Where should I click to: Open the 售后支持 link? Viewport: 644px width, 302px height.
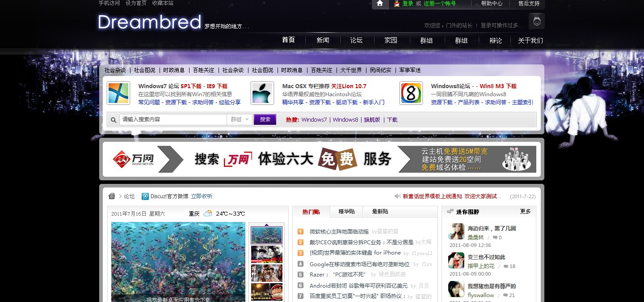click(529, 4)
